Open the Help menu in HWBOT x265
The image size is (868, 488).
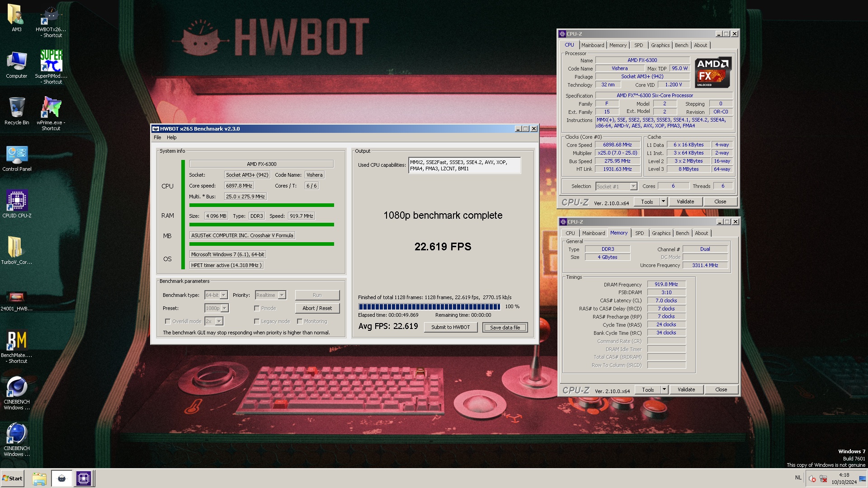[172, 137]
